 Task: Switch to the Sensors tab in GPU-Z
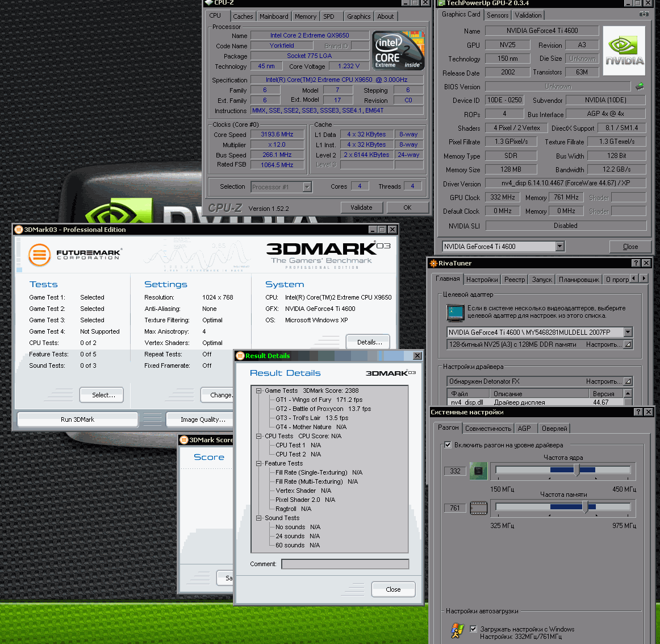click(498, 15)
